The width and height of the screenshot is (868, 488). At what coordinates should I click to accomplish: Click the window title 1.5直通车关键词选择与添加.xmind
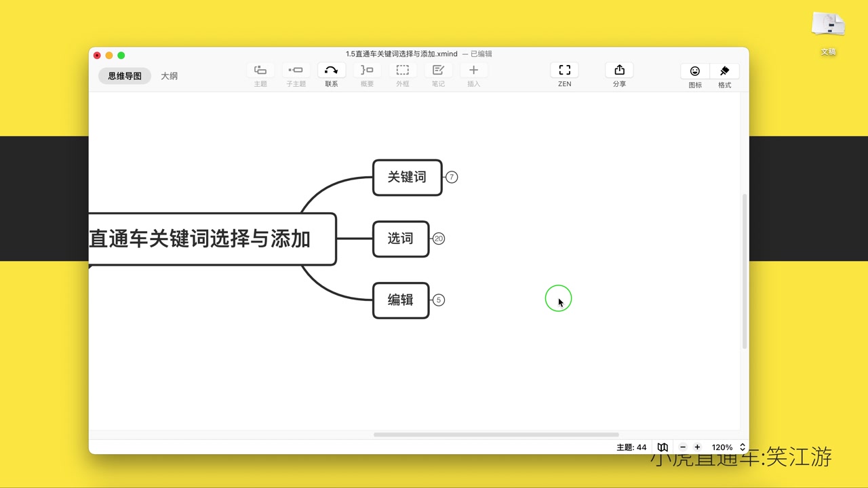pyautogui.click(x=401, y=54)
